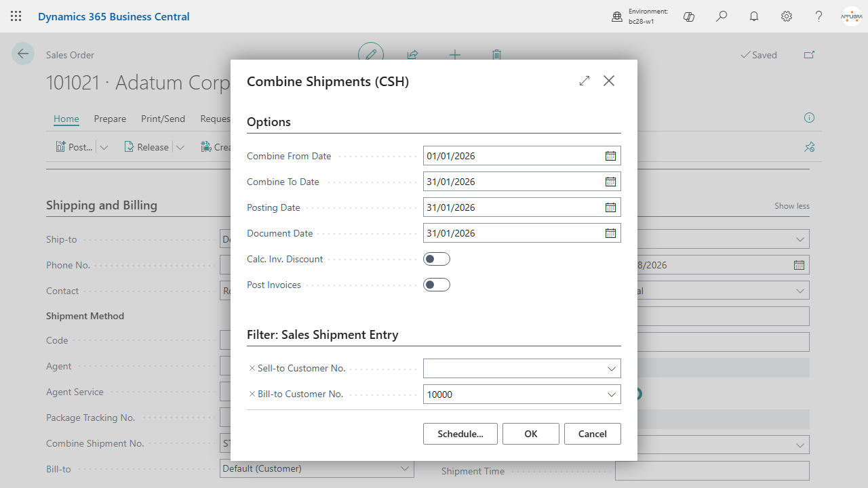Open the Bill-to Default (Customer) dropdown
Viewport: 868px width, 488px height.
click(x=405, y=468)
